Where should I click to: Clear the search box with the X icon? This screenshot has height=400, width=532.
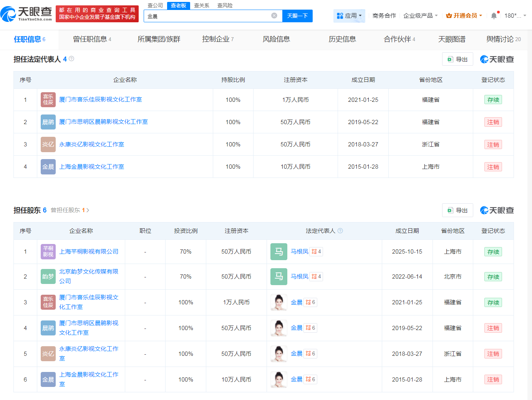(274, 16)
